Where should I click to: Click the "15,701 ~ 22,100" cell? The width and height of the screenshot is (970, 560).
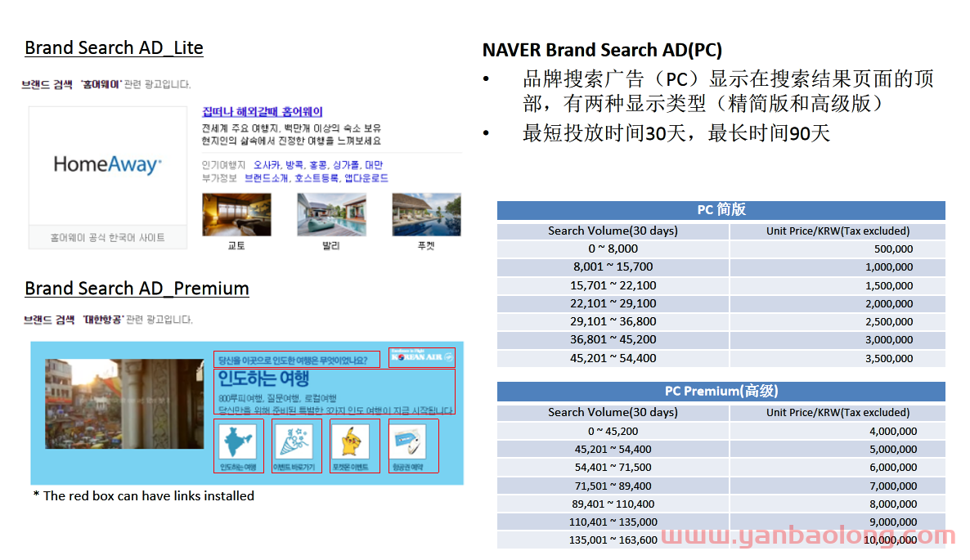tap(613, 285)
